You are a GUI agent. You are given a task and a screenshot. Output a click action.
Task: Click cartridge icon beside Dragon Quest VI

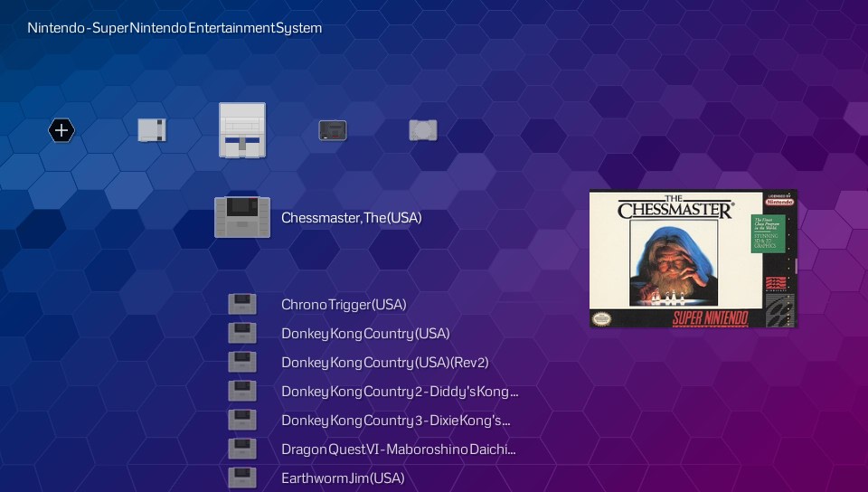[x=242, y=449]
